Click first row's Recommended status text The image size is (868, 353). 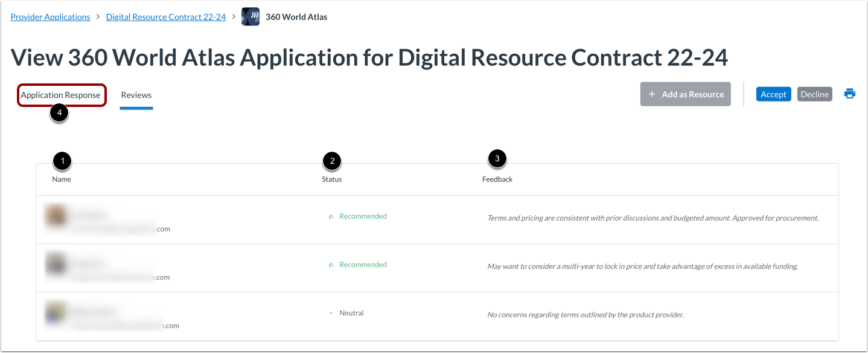point(363,216)
